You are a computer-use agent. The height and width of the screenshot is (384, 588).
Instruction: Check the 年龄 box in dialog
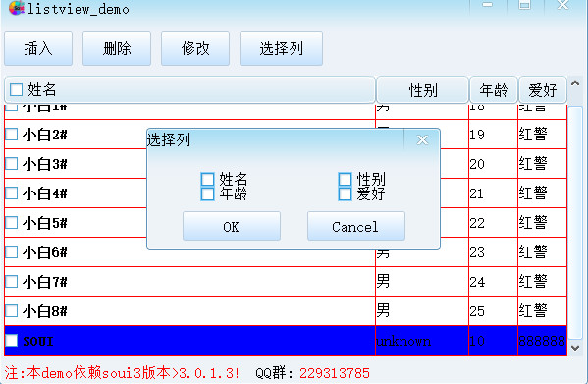tap(207, 193)
